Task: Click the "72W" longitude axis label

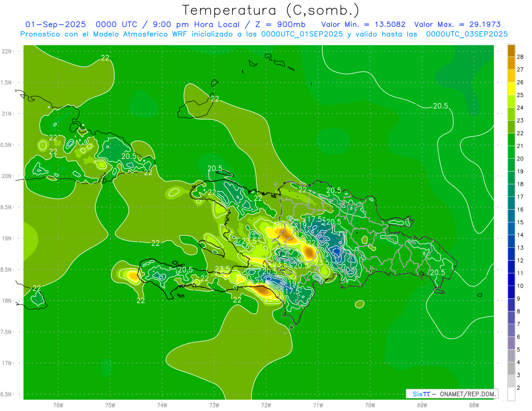Action: (266, 405)
